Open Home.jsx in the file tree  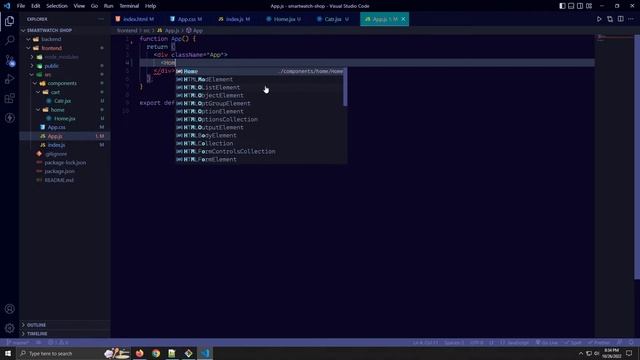(64, 119)
